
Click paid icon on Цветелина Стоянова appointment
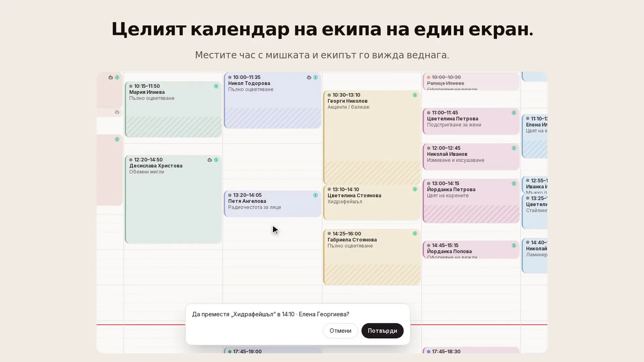pos(415,189)
